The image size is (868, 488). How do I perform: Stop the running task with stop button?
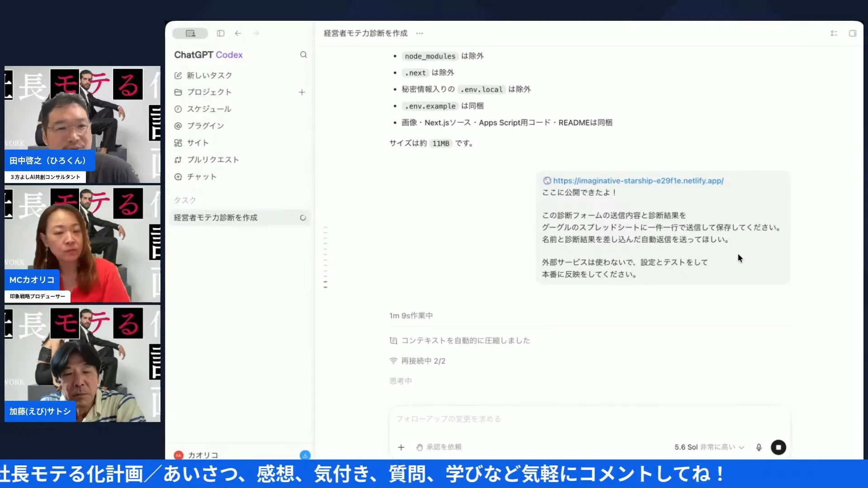(x=778, y=447)
